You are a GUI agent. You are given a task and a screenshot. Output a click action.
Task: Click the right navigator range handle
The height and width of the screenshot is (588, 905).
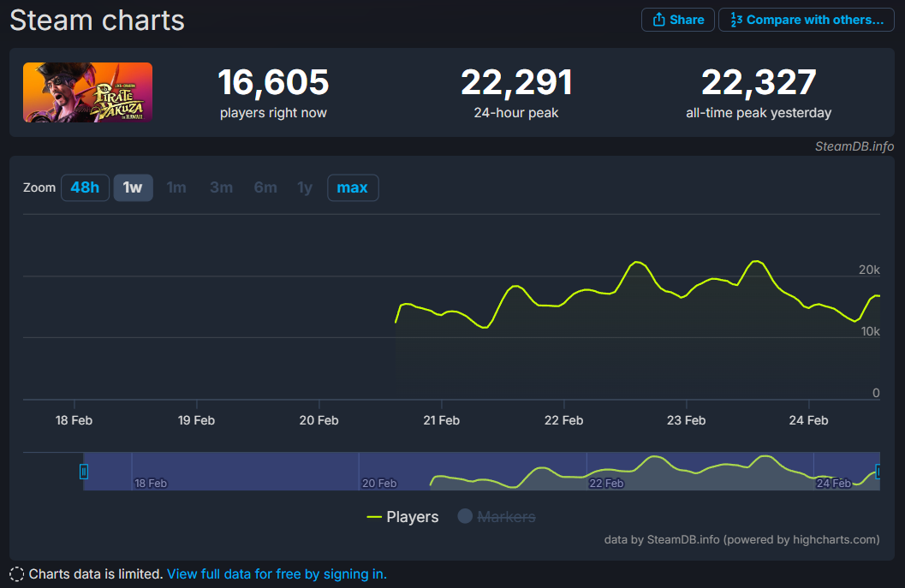[878, 471]
